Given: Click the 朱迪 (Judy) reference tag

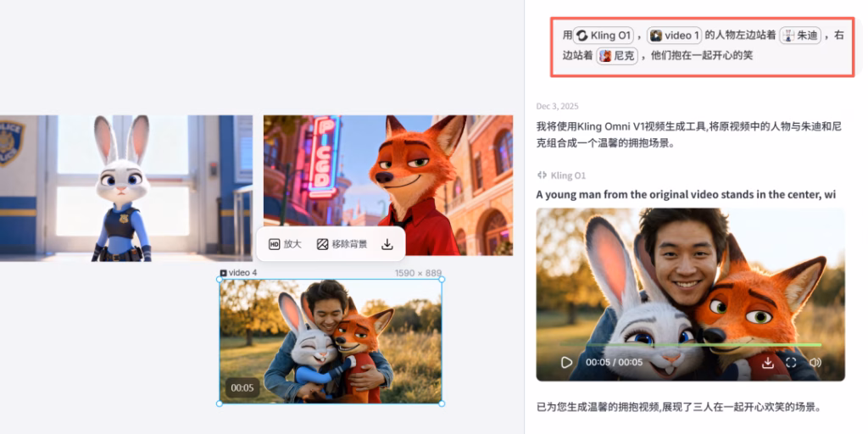Looking at the screenshot, I should tap(799, 36).
